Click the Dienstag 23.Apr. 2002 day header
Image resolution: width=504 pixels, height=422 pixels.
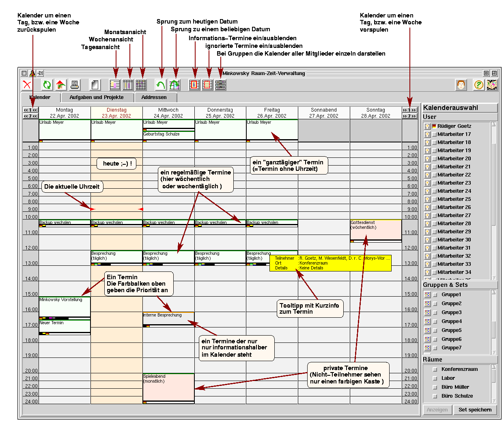click(116, 113)
